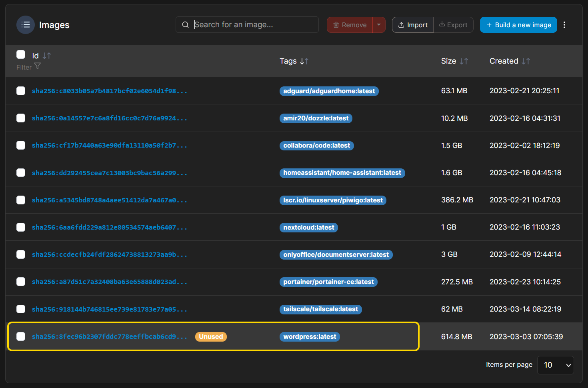This screenshot has width=588, height=388.
Task: Select the nextcloud image checkbox
Action: point(21,227)
